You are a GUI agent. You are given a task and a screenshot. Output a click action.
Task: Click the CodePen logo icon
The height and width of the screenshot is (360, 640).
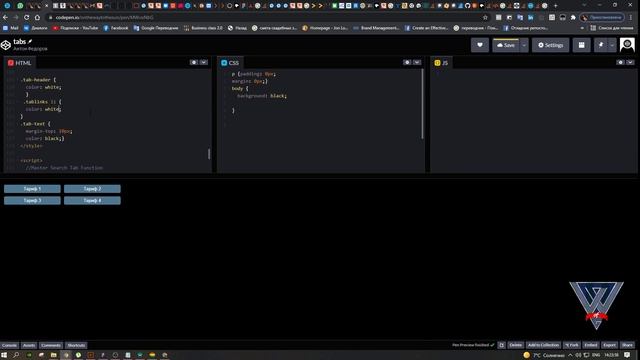click(x=6, y=45)
